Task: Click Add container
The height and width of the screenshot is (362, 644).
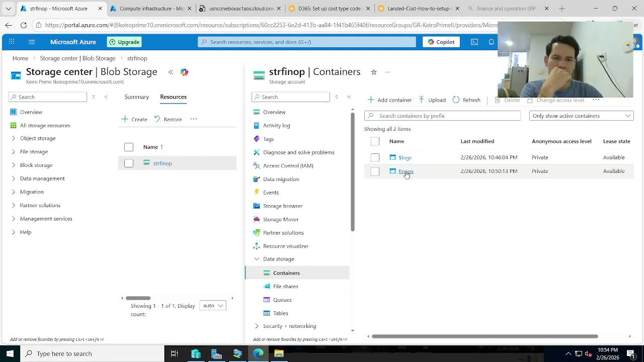Action: pos(390,100)
